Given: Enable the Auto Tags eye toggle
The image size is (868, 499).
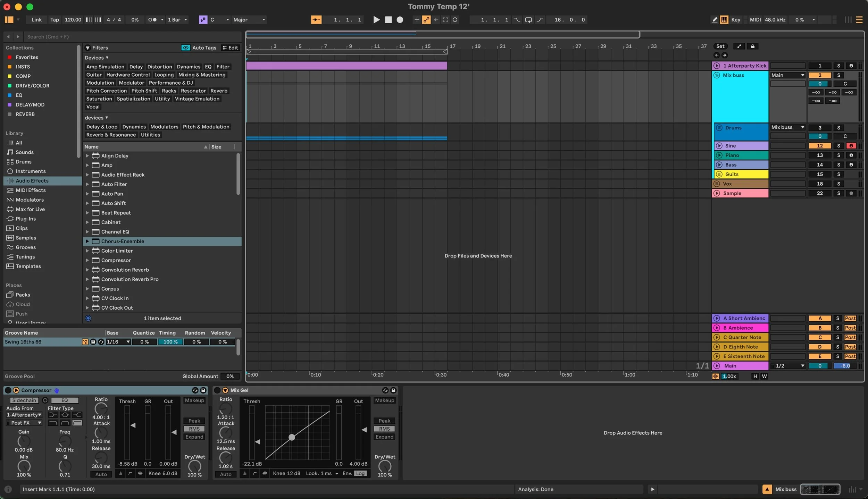Looking at the screenshot, I should (186, 48).
